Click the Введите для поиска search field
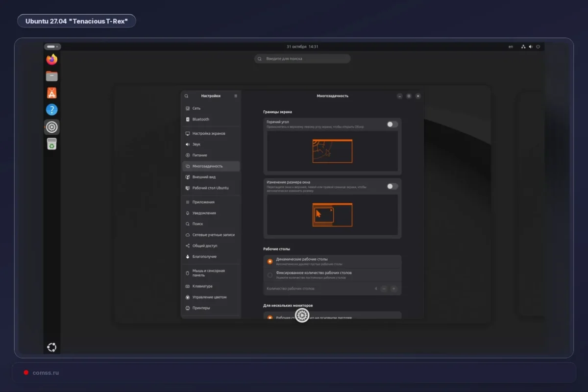The height and width of the screenshot is (392, 588). coord(302,59)
